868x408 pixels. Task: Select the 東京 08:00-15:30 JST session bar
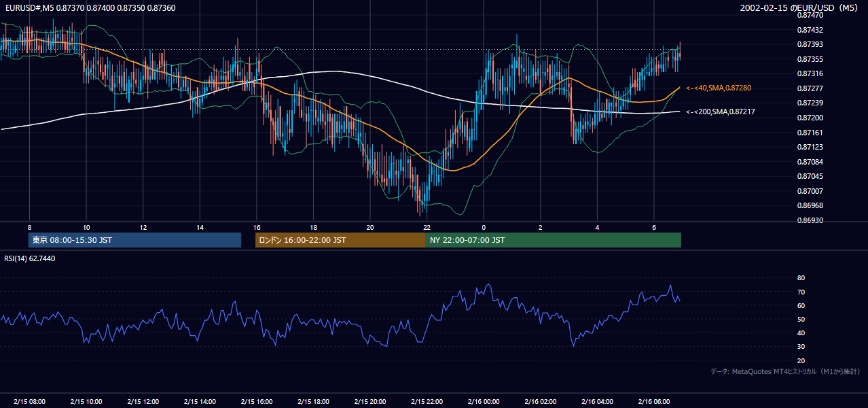[135, 240]
